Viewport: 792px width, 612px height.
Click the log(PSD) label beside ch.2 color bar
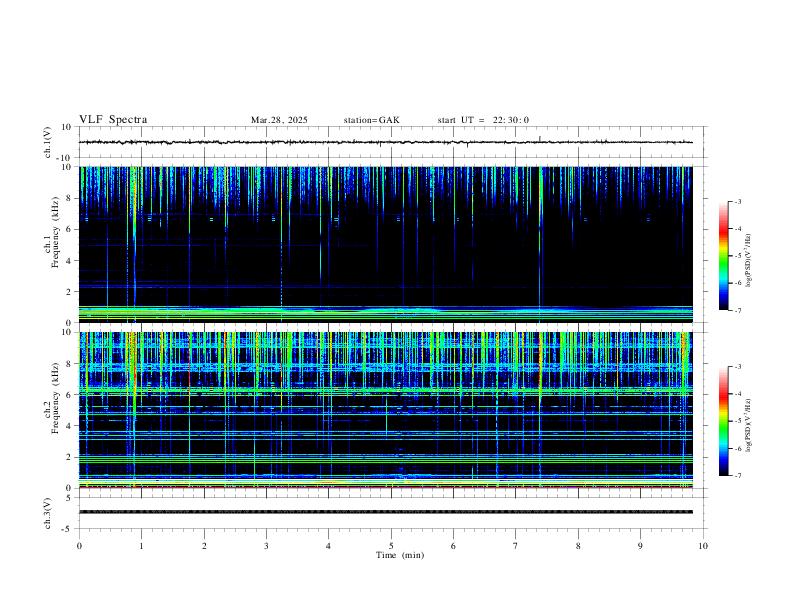click(749, 425)
